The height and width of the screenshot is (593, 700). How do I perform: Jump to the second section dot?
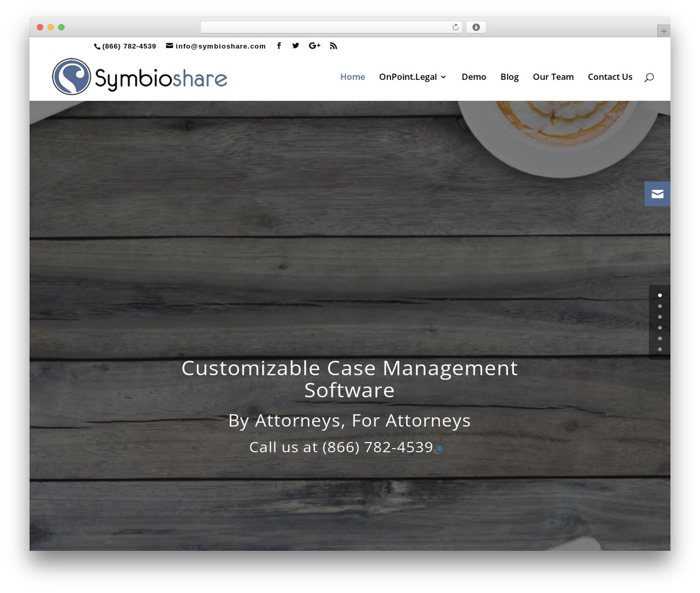(x=660, y=306)
